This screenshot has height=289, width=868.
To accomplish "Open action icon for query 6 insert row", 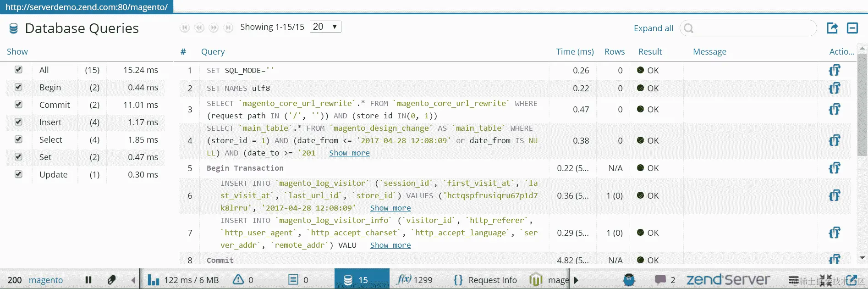I will pyautogui.click(x=835, y=195).
